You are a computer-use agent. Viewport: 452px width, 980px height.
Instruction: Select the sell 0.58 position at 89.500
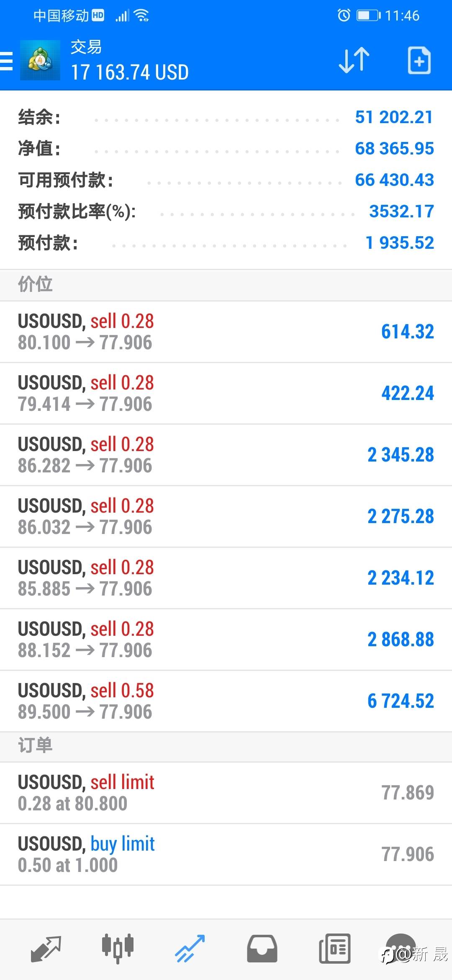pyautogui.click(x=226, y=701)
